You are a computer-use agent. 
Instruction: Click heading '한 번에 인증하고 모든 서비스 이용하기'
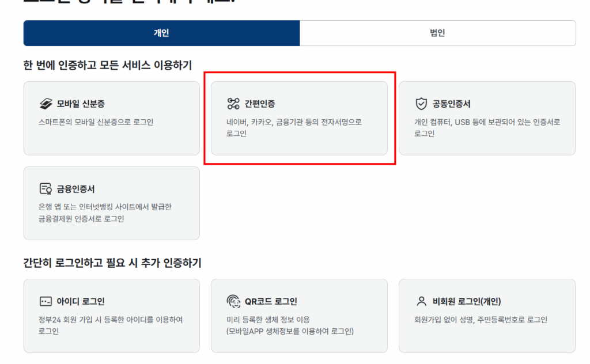pyautogui.click(x=108, y=66)
